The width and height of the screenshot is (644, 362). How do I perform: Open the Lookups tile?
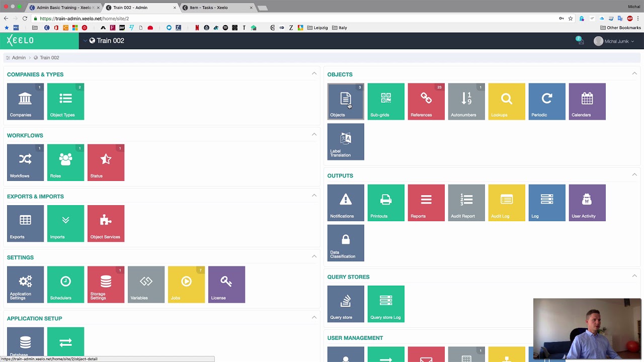507,102
